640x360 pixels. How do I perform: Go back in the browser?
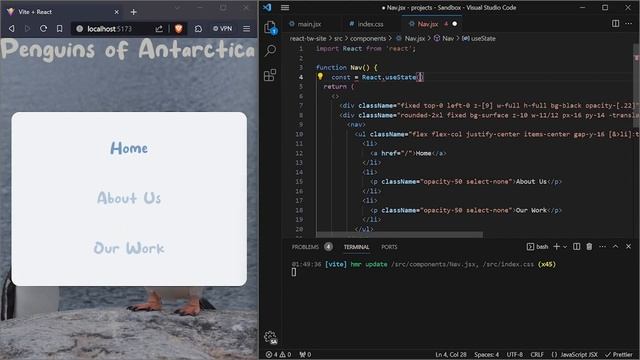click(x=12, y=29)
